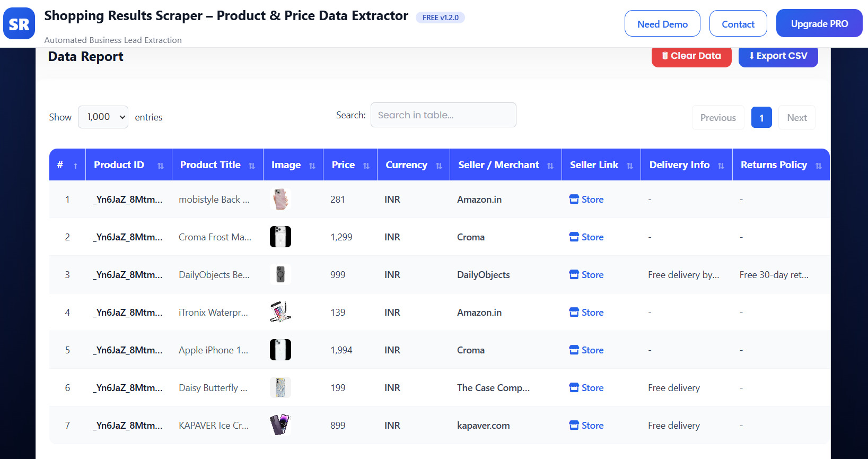This screenshot has height=459, width=868.
Task: Open Store link for KAPAVER row
Action: pos(586,426)
